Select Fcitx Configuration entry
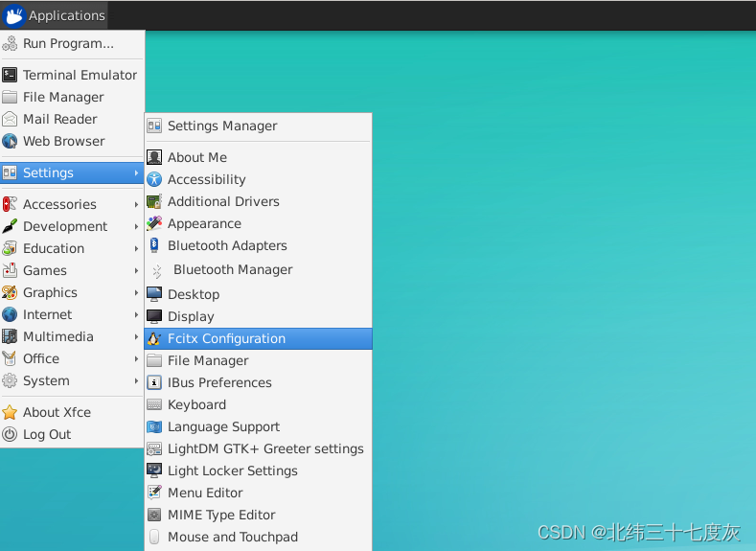Viewport: 756px width, 551px height. (259, 338)
